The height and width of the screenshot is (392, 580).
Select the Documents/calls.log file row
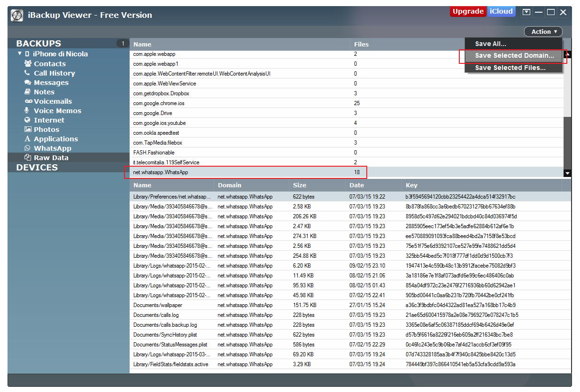coord(350,315)
